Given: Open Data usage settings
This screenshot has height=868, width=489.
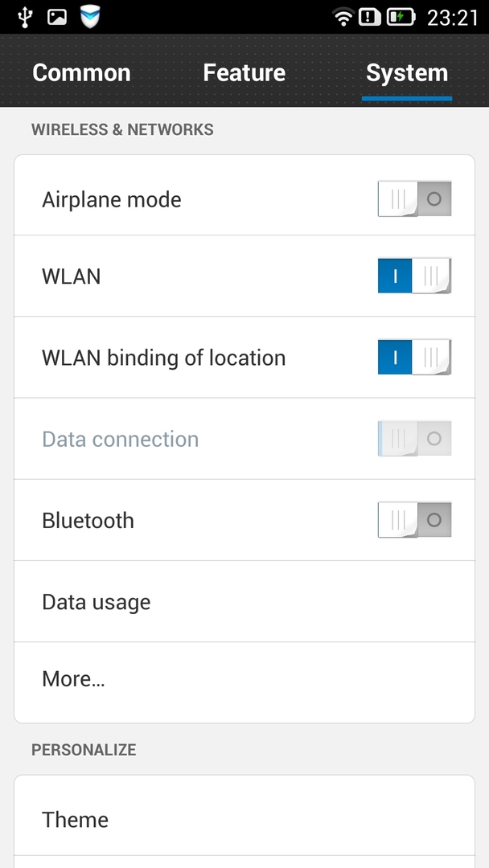Looking at the screenshot, I should [x=97, y=602].
